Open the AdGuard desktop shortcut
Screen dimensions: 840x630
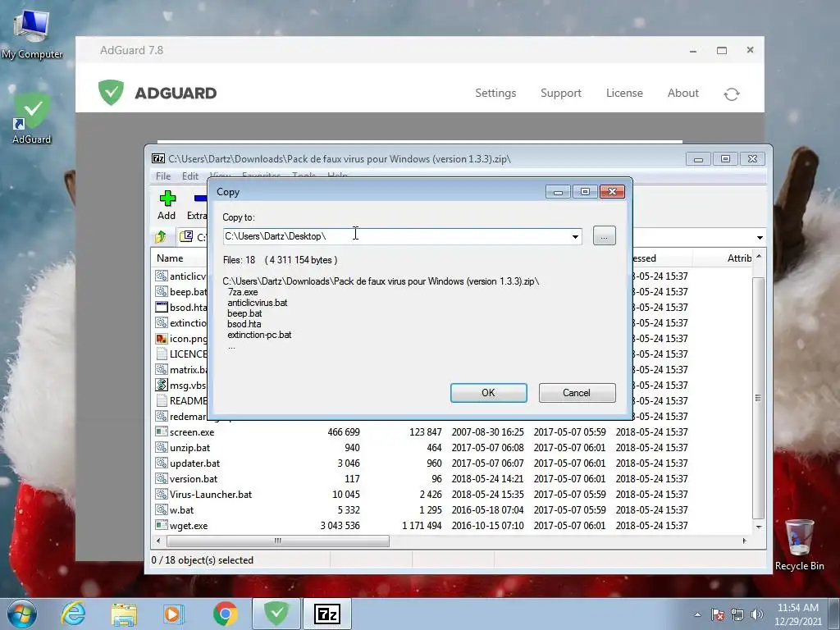[x=32, y=118]
